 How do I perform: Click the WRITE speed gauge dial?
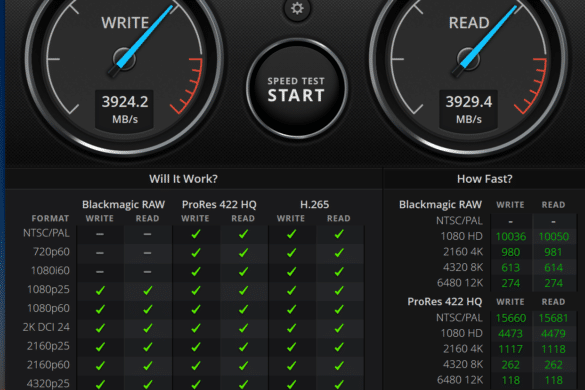125,60
